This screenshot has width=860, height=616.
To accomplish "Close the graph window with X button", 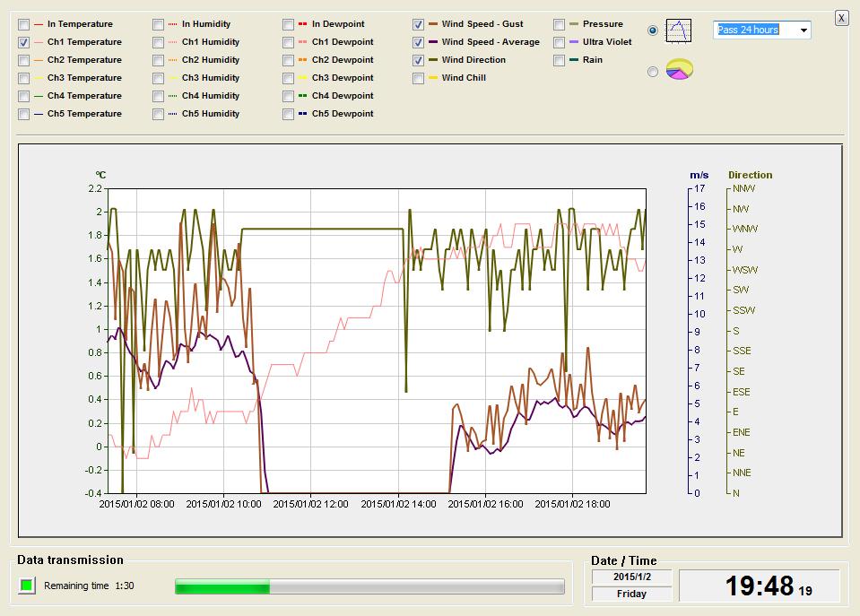I will click(x=841, y=17).
